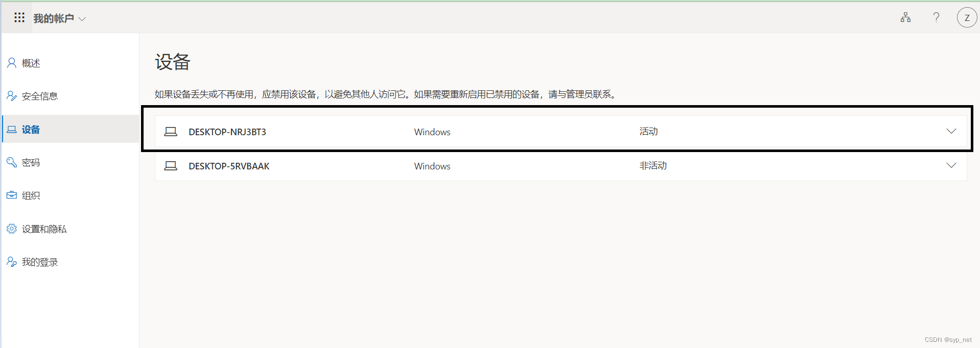Expand the DESKTOP-NRJ3BT3 device row
This screenshot has height=348, width=980.
tap(951, 131)
